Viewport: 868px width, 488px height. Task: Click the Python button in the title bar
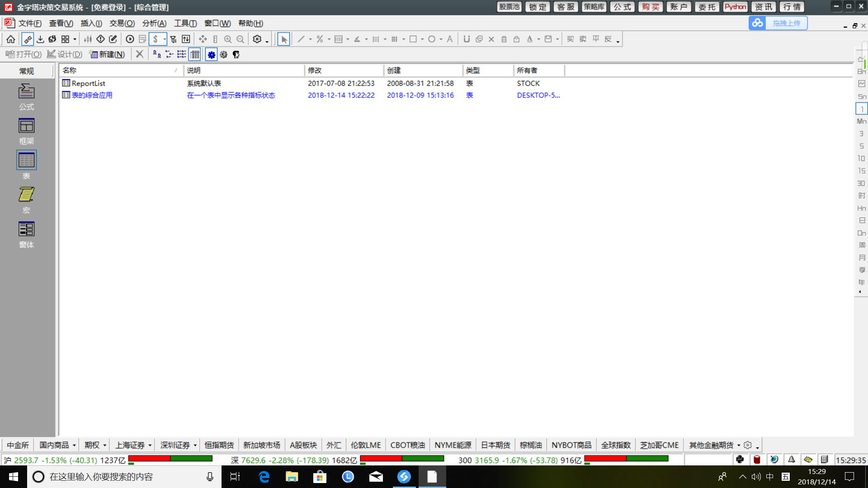coord(735,7)
